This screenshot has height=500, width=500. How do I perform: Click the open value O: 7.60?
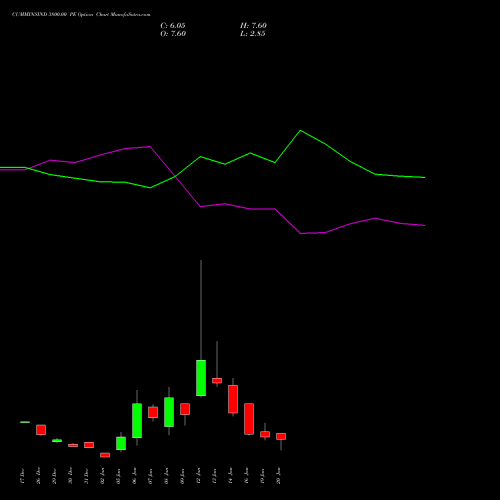pyautogui.click(x=173, y=34)
